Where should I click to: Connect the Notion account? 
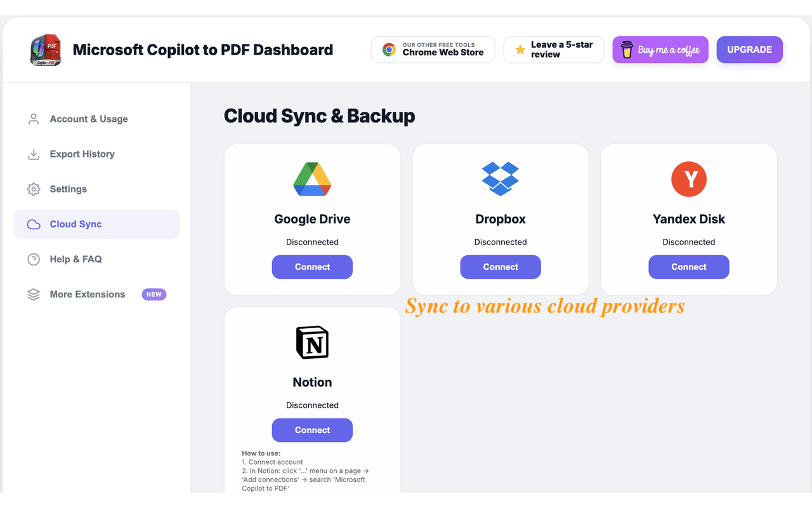(312, 430)
